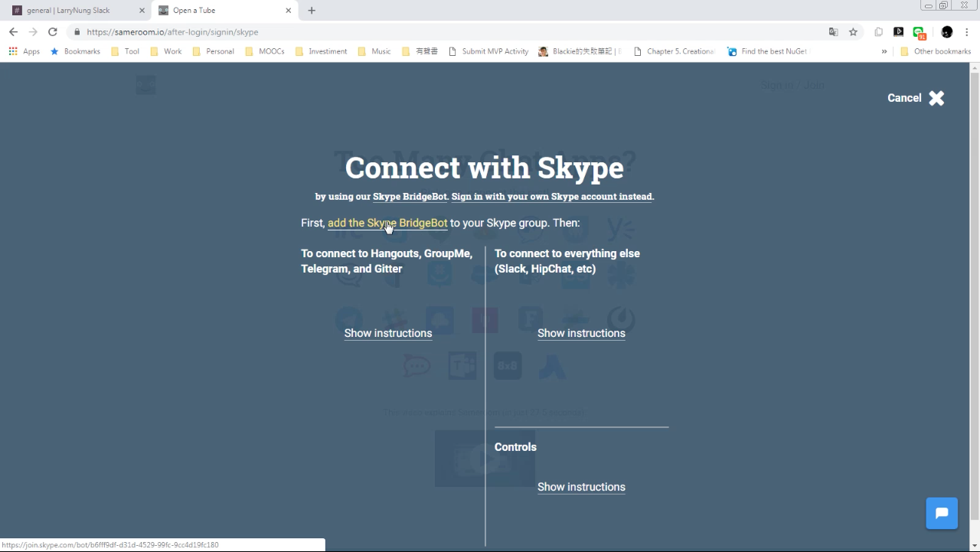Screen dimensions: 980x552
Task: Open the Skype BridgeBot link in subtitle
Action: [x=410, y=197]
